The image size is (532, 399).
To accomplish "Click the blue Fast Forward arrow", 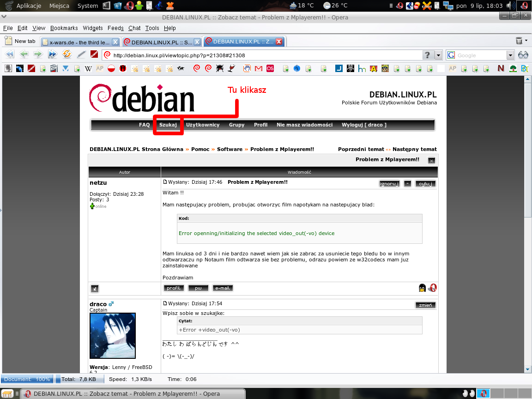I will click(52, 54).
